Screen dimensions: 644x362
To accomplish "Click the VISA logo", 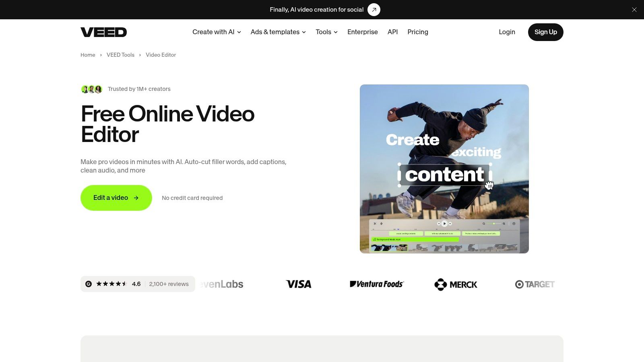I will point(299,284).
